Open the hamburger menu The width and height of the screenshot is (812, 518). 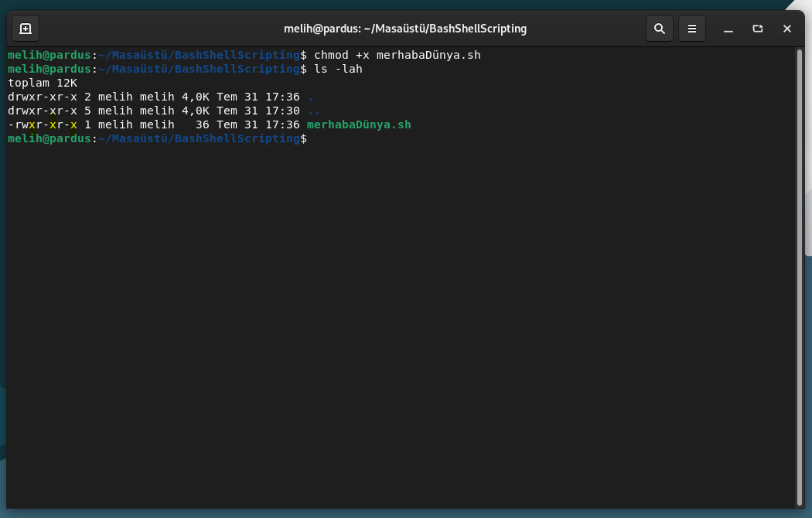click(x=692, y=29)
